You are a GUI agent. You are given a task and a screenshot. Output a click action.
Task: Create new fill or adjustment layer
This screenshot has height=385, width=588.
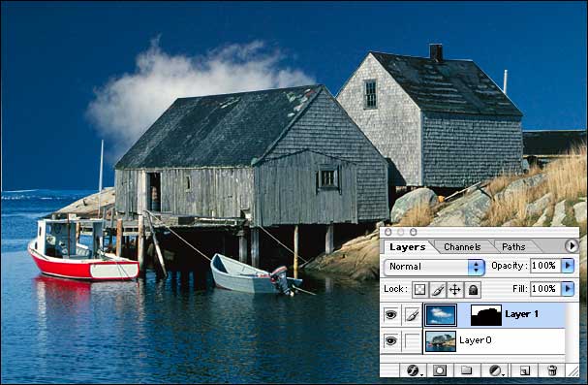[496, 370]
